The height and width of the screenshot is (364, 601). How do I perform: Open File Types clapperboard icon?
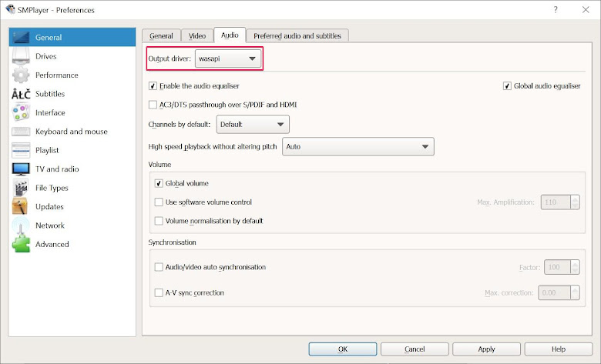point(21,188)
